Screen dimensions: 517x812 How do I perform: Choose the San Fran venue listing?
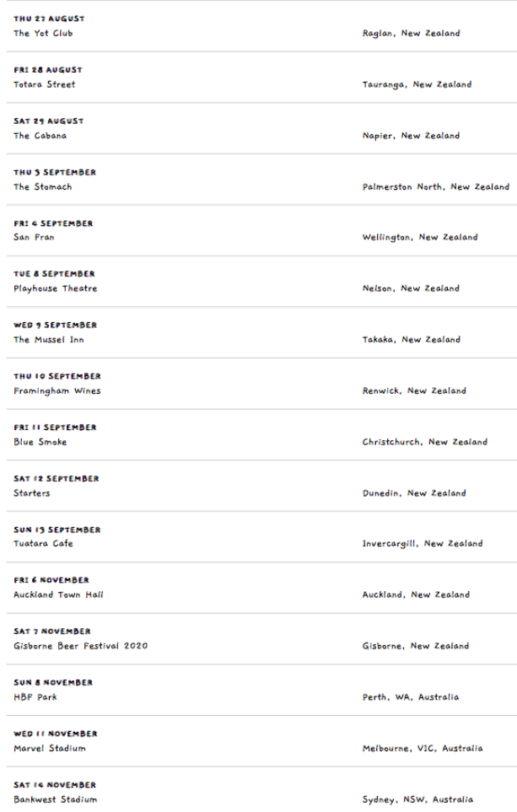coord(34,237)
